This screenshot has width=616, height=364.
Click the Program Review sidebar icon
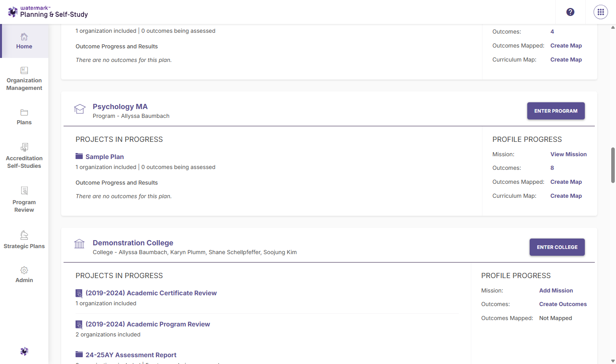24,191
